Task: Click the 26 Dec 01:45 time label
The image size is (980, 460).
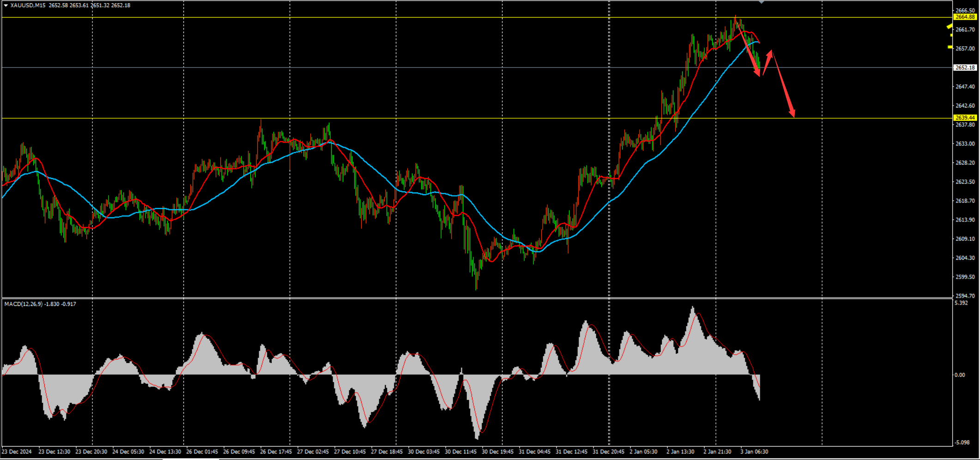Action: [x=202, y=452]
